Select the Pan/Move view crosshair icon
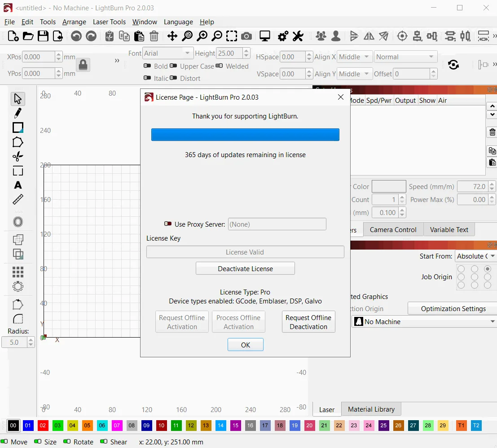 [172, 36]
